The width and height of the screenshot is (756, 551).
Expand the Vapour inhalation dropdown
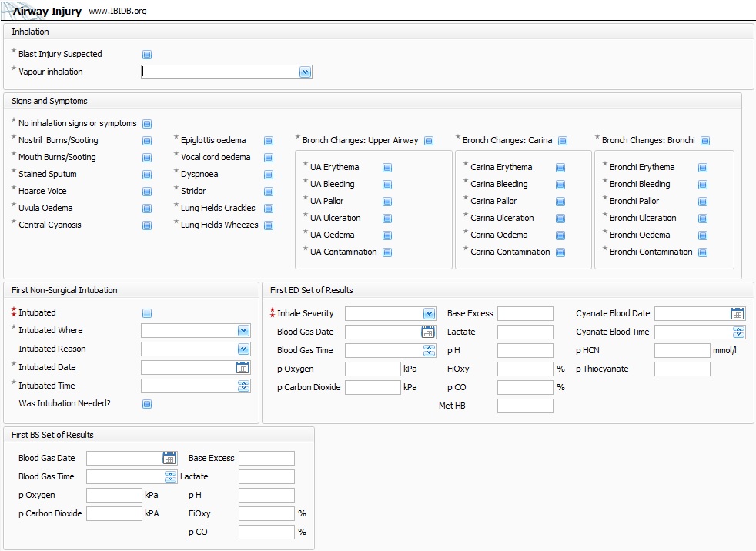305,72
